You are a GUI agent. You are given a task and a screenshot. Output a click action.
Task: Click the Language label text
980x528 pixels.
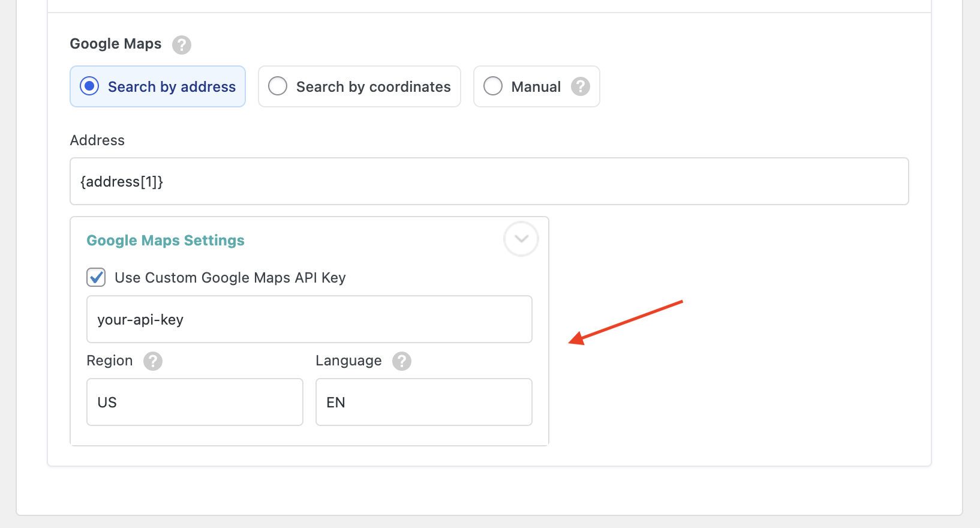[x=348, y=361]
